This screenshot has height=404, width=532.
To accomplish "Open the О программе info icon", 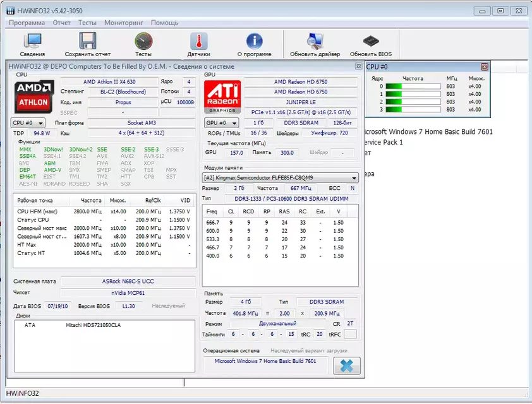I will point(254,44).
